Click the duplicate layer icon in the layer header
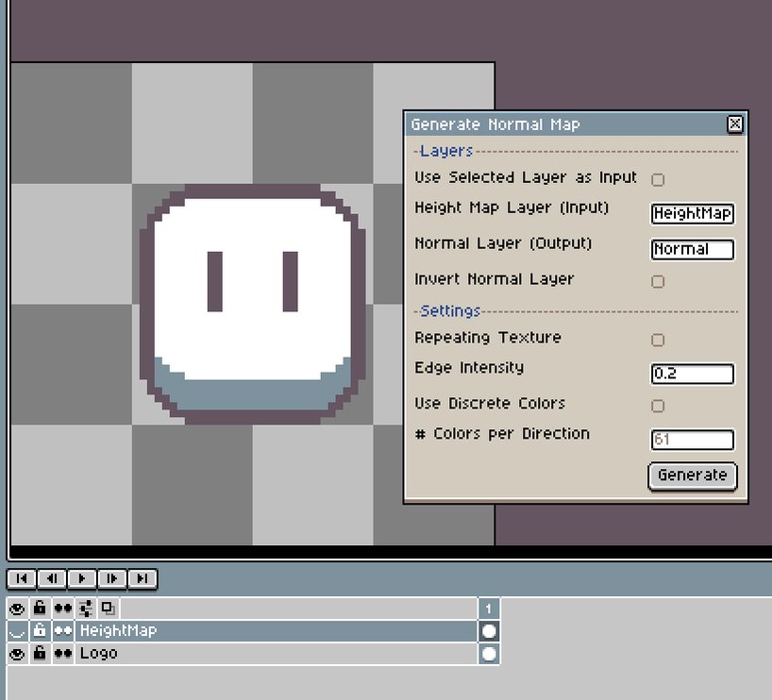This screenshot has height=700, width=772. (x=107, y=608)
